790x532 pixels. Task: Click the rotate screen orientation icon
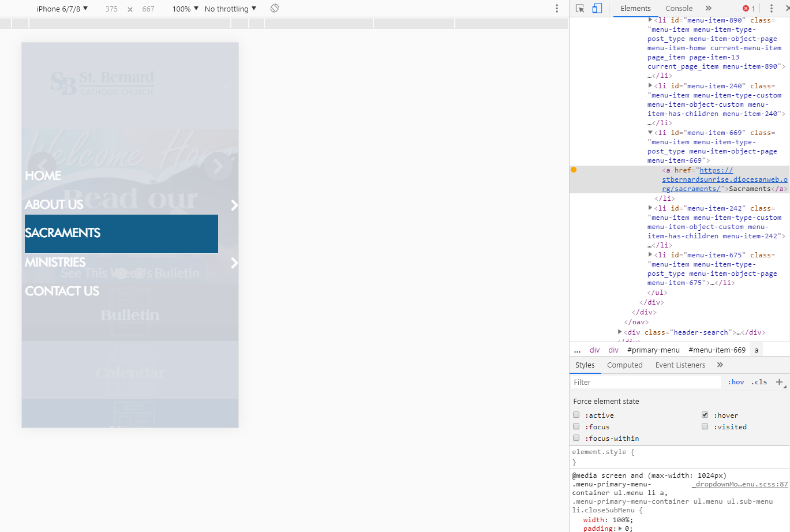[275, 8]
